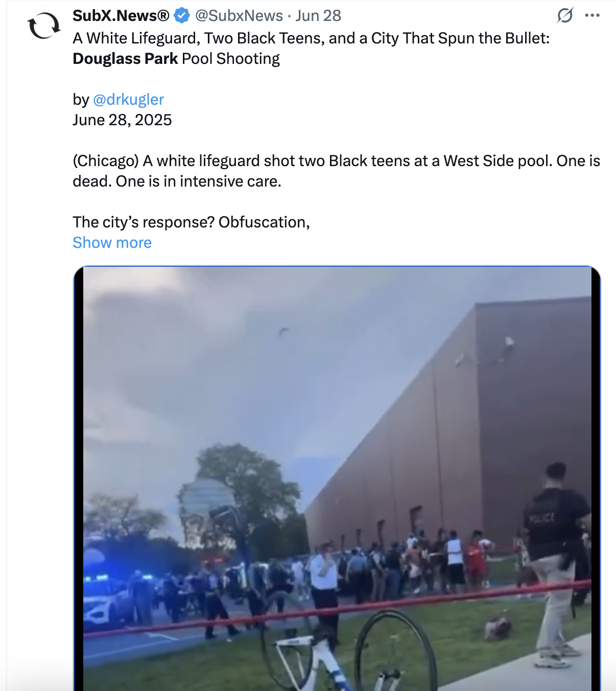This screenshot has width=616, height=691.
Task: Open the SubX.News profile avatar
Action: pyautogui.click(x=44, y=26)
